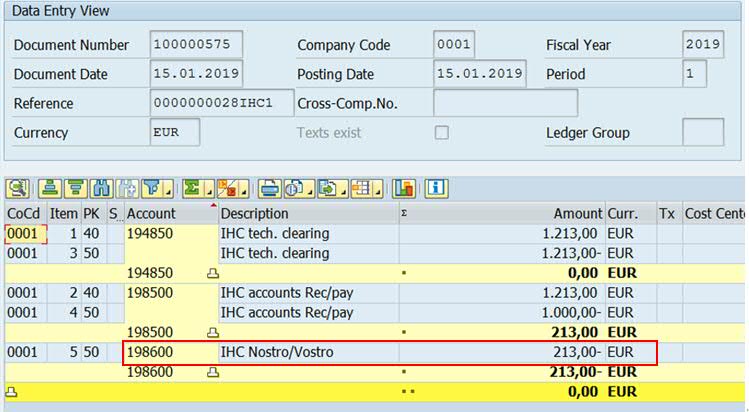Image resolution: width=749 pixels, height=412 pixels.
Task: Click the Description column header
Action: [x=255, y=213]
